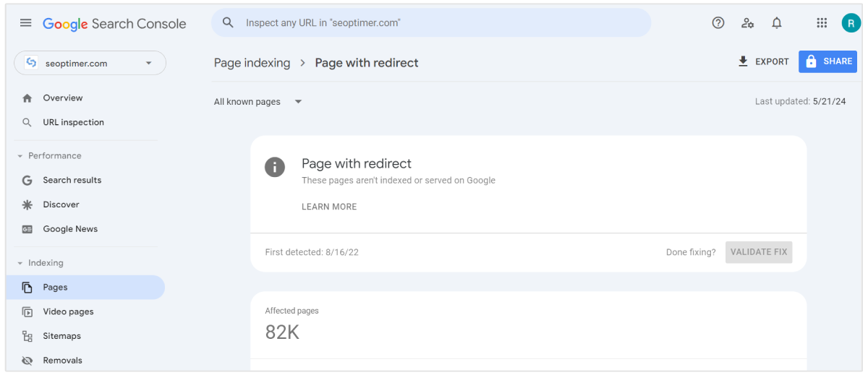Screen dimensions: 868x375
Task: Collapse the Performance section
Action: [20, 156]
